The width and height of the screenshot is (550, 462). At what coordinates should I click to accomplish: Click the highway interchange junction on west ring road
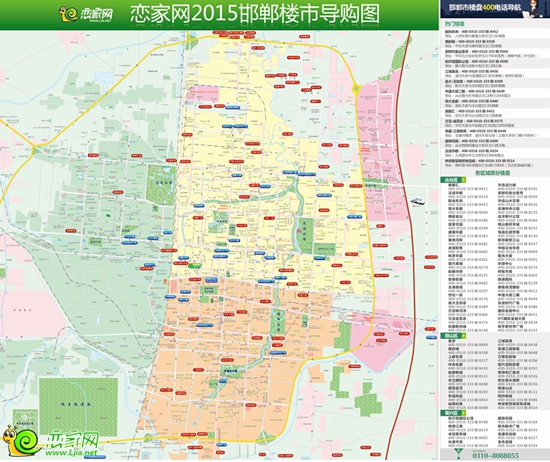pyautogui.click(x=34, y=151)
